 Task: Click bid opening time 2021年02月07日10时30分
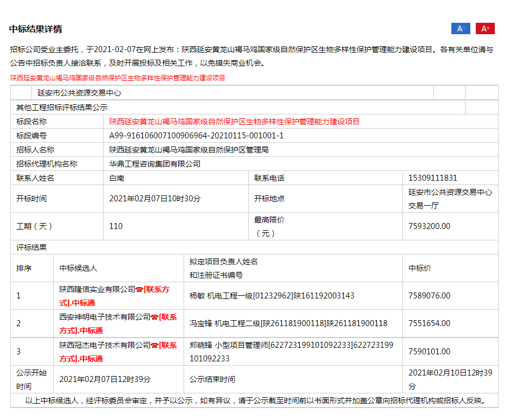point(155,199)
